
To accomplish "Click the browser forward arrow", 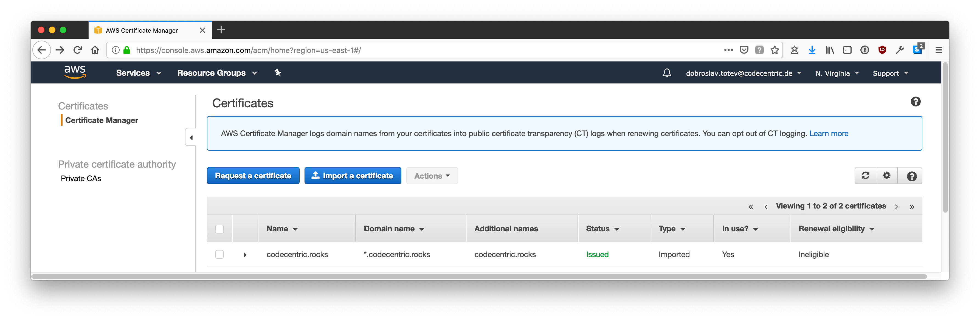I will tap(60, 50).
